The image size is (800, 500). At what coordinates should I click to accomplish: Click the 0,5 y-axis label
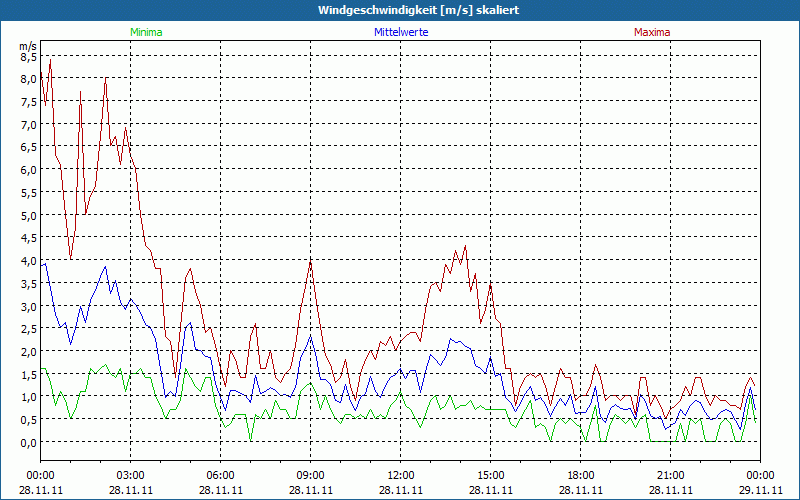29,419
